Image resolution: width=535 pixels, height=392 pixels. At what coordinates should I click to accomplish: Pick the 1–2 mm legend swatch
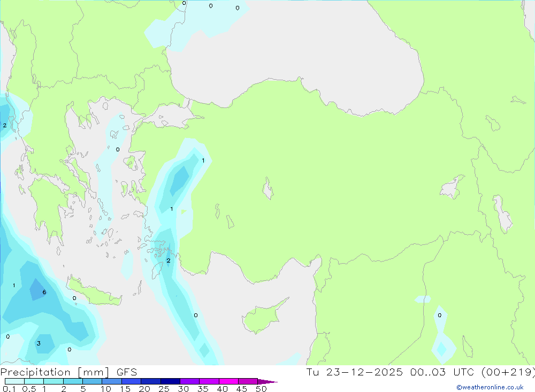coord(53,381)
